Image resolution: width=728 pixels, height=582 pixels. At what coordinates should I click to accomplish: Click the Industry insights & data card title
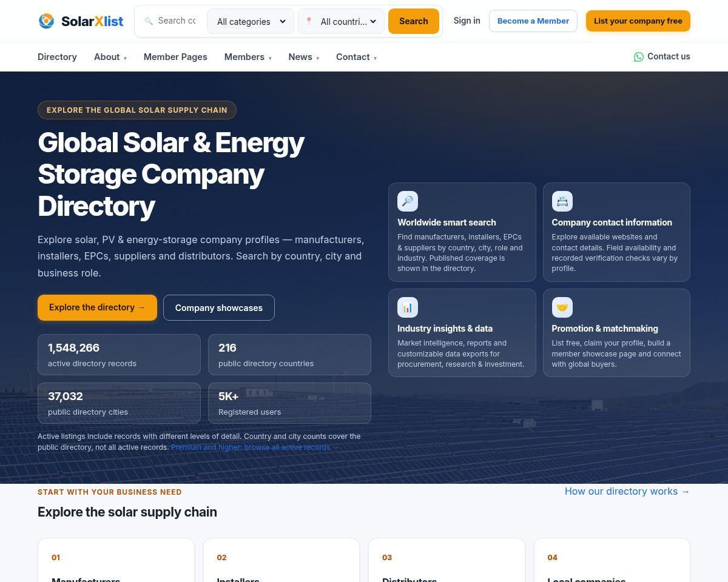pyautogui.click(x=445, y=329)
